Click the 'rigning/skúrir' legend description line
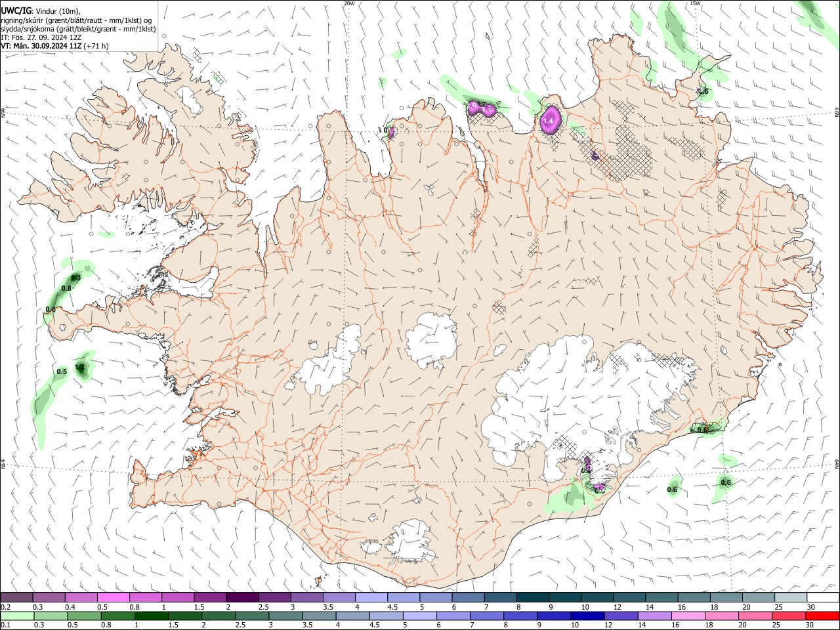 76,20
